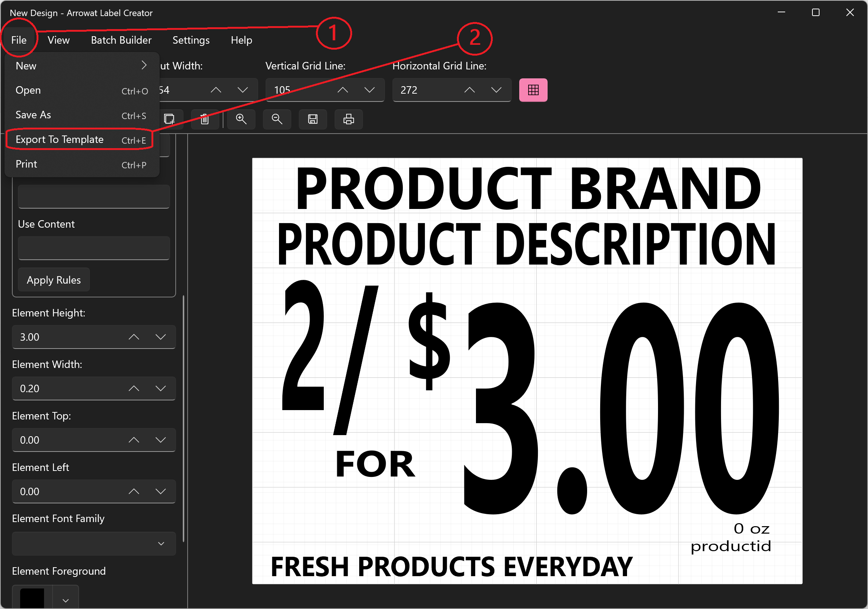Click the Use Content label area
Viewport: 868px width, 609px height.
pos(47,224)
